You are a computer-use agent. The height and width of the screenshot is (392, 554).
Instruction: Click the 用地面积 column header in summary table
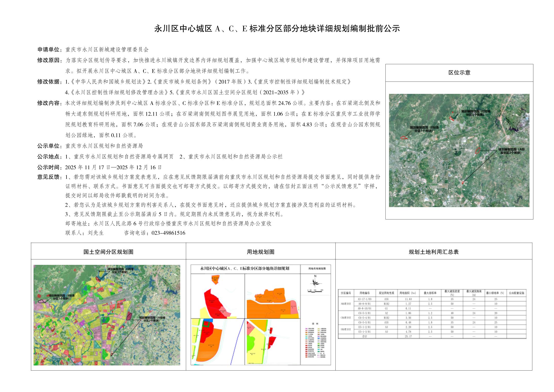coord(408,293)
